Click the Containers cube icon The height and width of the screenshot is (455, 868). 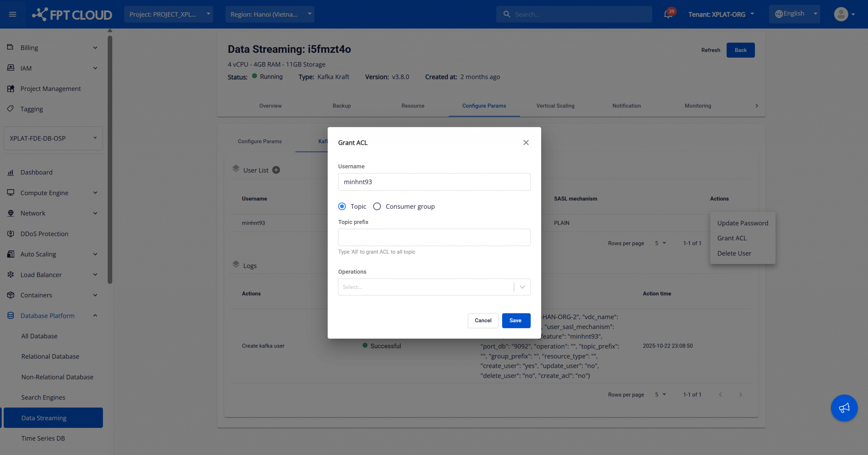coord(11,295)
